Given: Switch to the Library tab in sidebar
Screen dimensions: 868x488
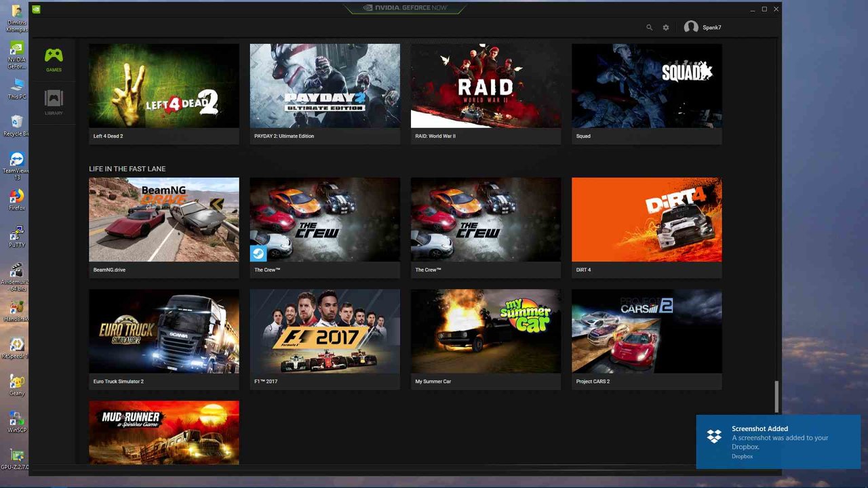Looking at the screenshot, I should 54,102.
